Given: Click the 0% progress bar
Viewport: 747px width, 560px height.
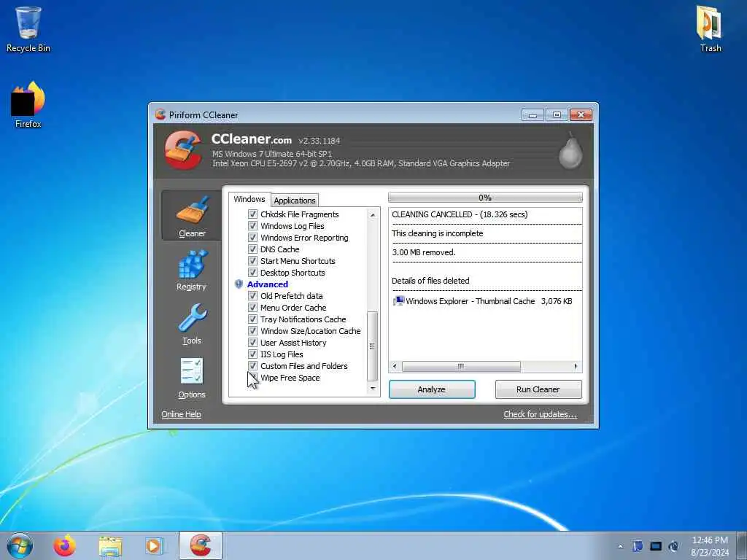Looking at the screenshot, I should pyautogui.click(x=485, y=198).
